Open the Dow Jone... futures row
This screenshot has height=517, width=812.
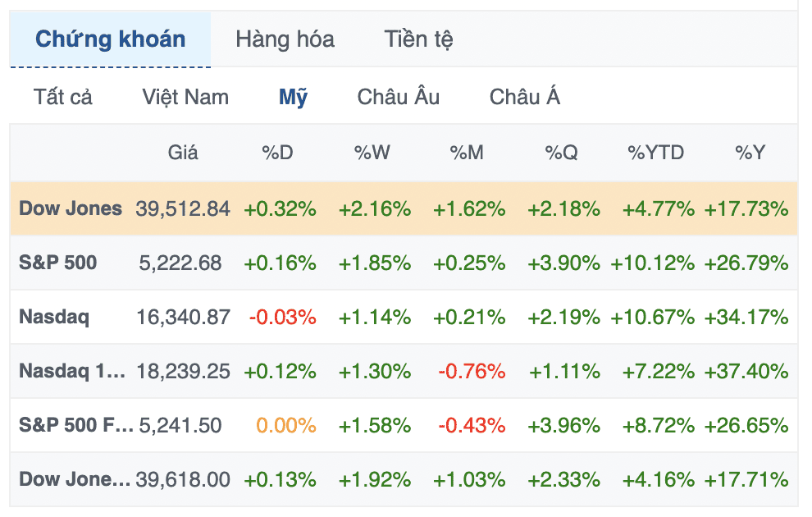tap(75, 480)
